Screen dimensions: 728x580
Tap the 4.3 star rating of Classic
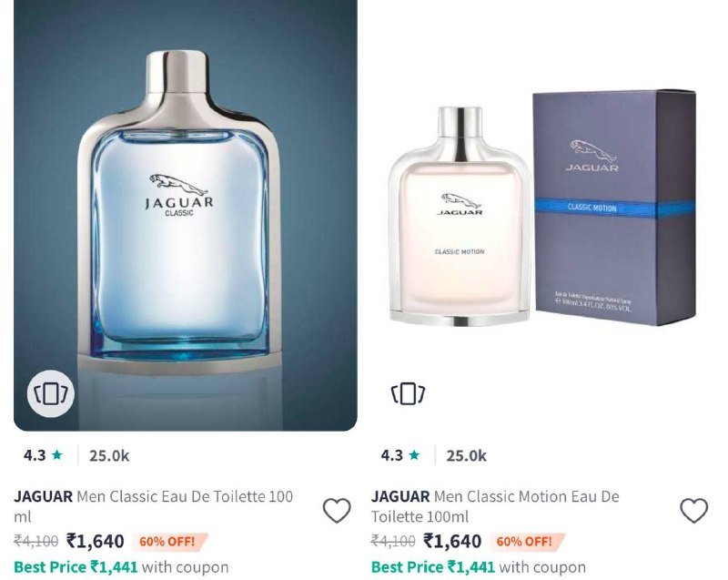(x=43, y=455)
